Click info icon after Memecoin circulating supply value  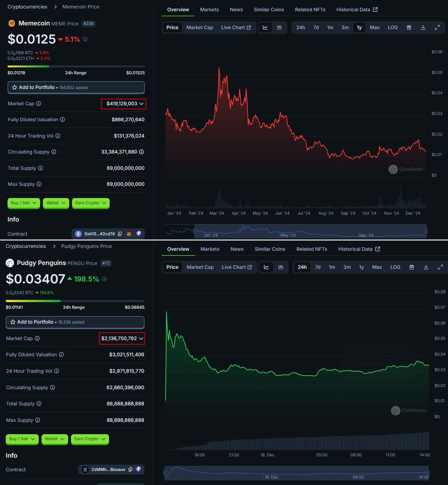(x=141, y=152)
